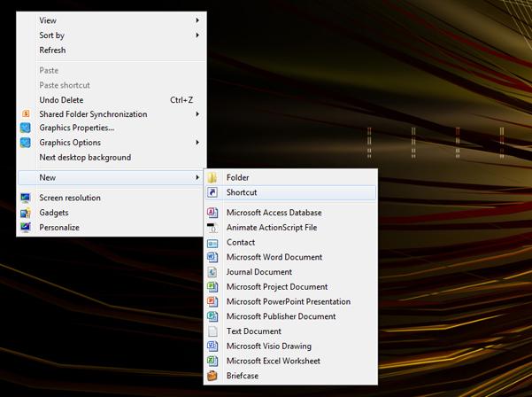Image resolution: width=532 pixels, height=397 pixels.
Task: Click the Graphics Properties icon
Action: pyautogui.click(x=25, y=128)
